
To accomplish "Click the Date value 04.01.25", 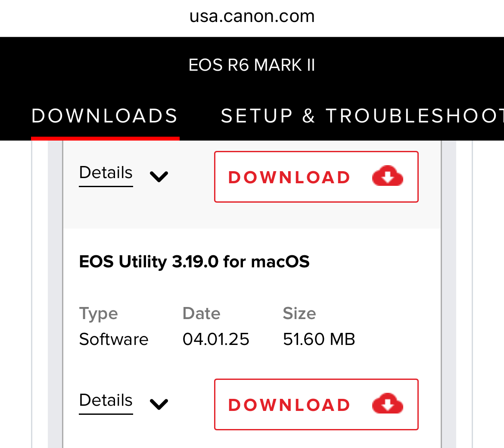I will point(215,339).
